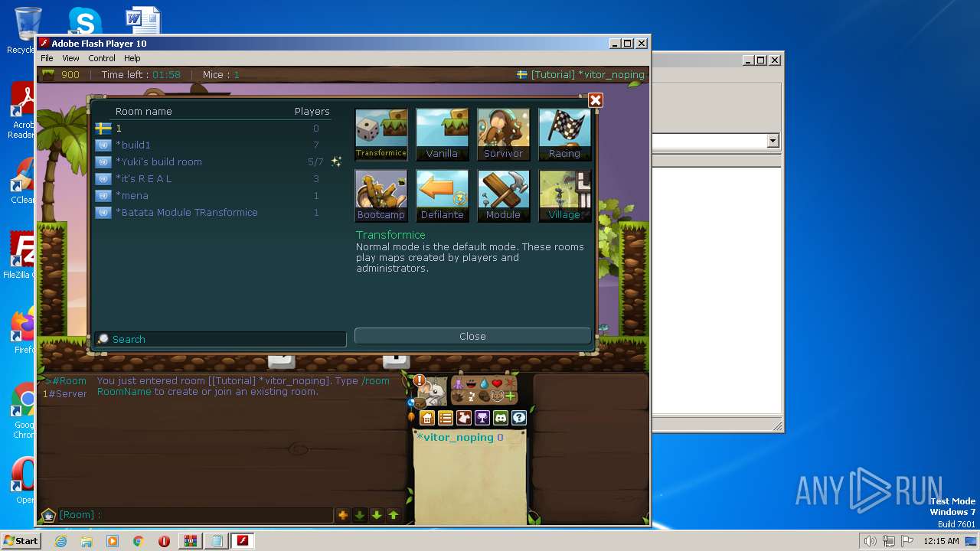The image size is (980, 551).
Task: Click the Players column header
Action: pyautogui.click(x=312, y=111)
